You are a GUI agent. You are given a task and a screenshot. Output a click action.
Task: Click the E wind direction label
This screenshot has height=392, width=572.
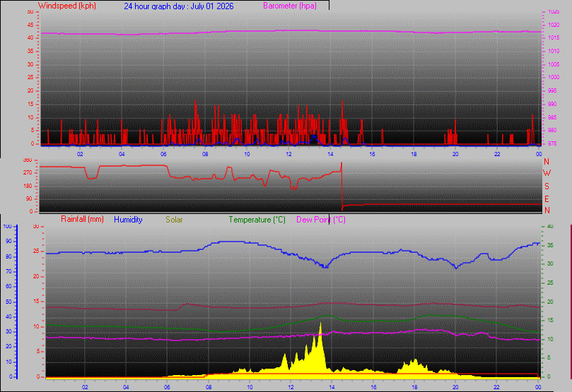click(547, 199)
